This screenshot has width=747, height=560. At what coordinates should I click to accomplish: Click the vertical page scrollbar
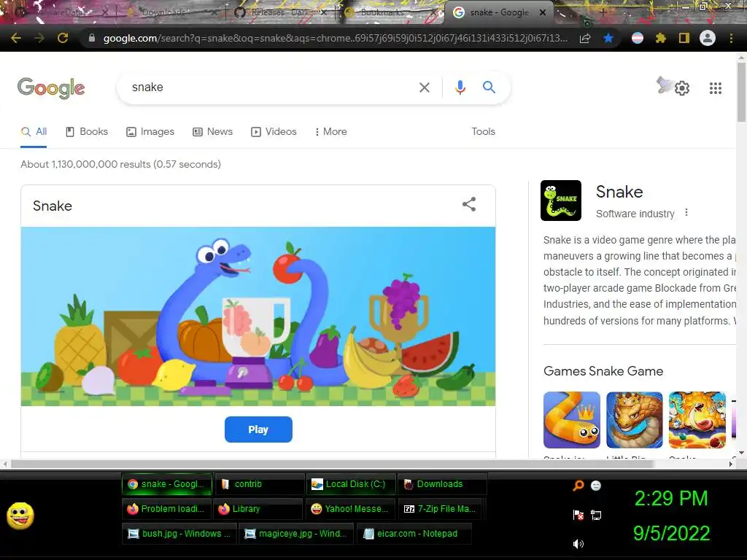click(741, 92)
